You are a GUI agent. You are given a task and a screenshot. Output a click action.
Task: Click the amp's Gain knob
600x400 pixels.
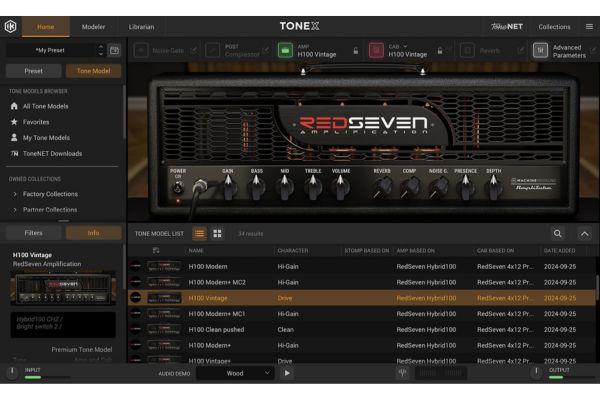click(x=228, y=187)
